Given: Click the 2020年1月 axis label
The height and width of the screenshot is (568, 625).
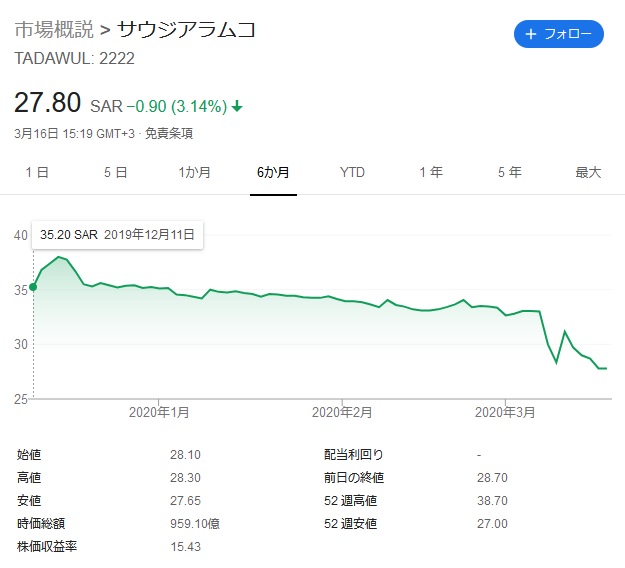Looking at the screenshot, I should [160, 412].
